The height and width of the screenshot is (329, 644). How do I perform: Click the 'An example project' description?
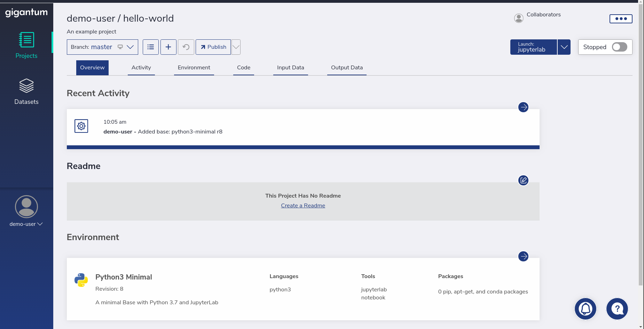click(92, 32)
